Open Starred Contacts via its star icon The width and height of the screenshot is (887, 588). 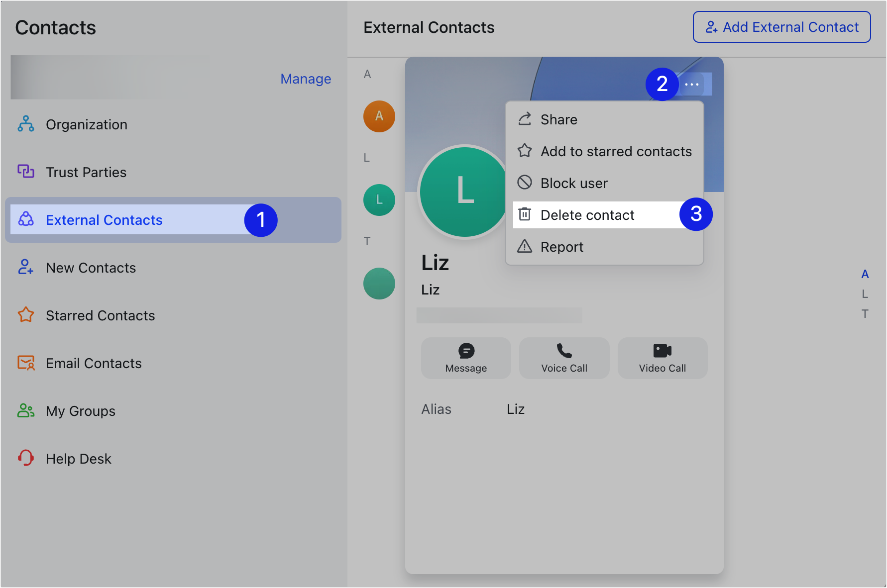click(25, 315)
